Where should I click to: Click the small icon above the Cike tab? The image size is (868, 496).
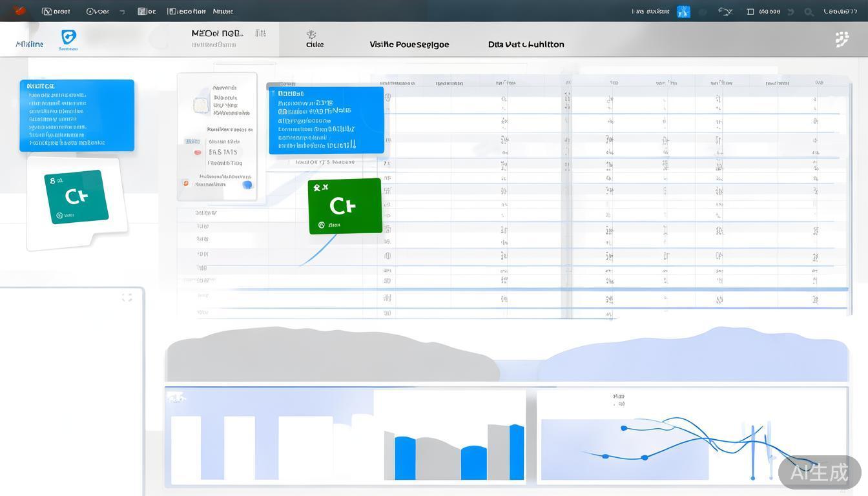tap(311, 34)
